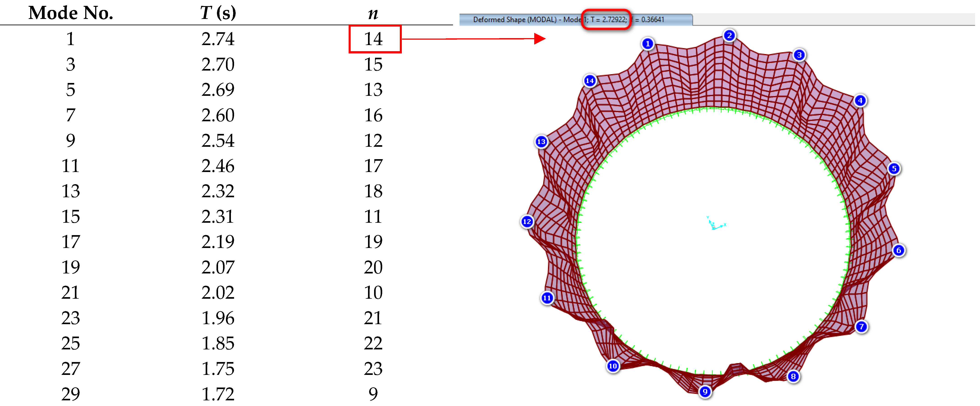980x406 pixels.
Task: Click blue node marker 2
Action: point(729,35)
